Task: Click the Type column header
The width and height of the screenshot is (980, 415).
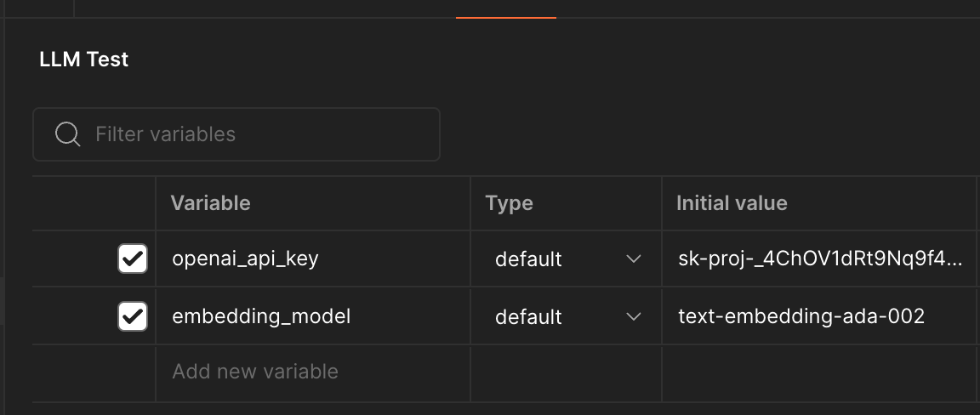Action: 509,203
